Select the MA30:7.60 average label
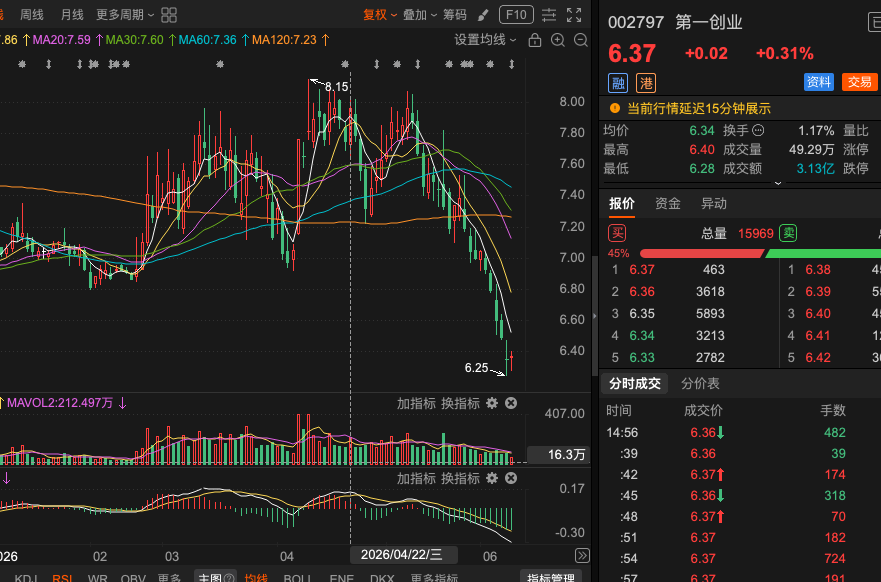Image resolution: width=881 pixels, height=582 pixels. [x=134, y=40]
